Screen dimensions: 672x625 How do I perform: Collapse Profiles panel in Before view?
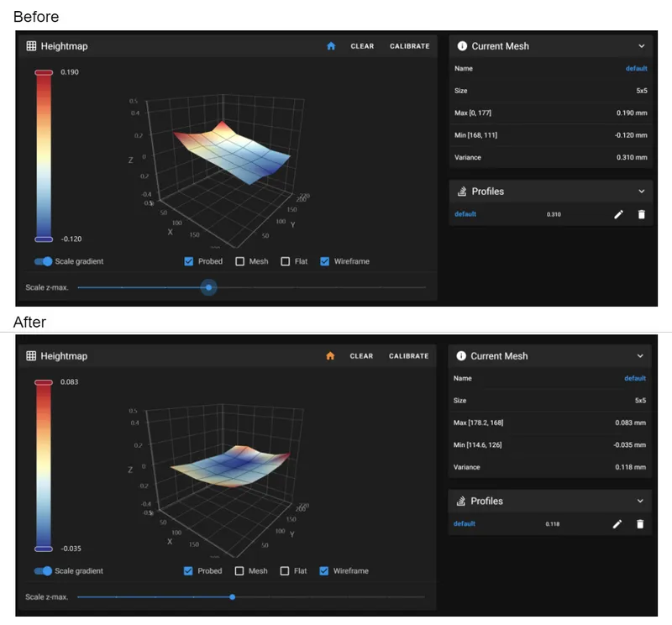click(641, 192)
